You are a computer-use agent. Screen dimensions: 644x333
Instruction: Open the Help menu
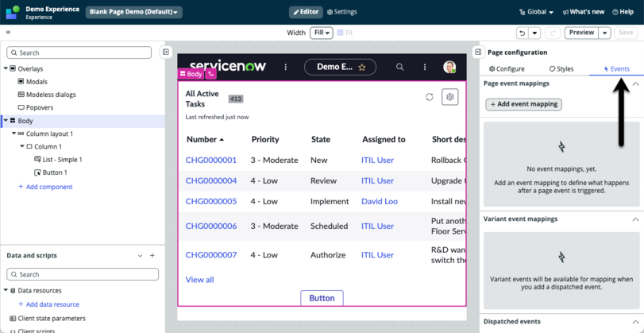tap(623, 12)
